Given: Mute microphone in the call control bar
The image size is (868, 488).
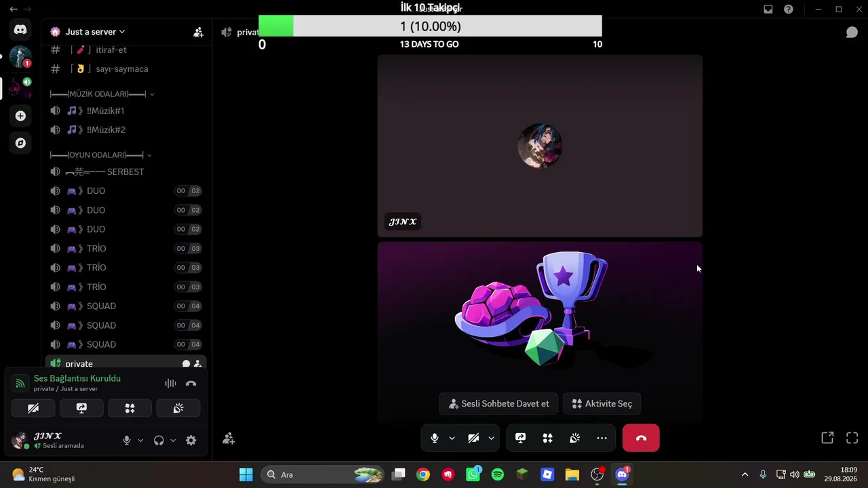Looking at the screenshot, I should tap(435, 439).
